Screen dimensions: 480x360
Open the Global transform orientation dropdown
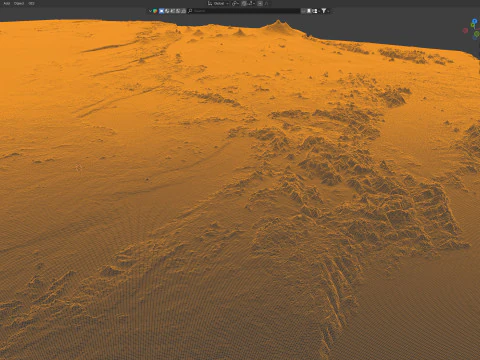[218, 3]
